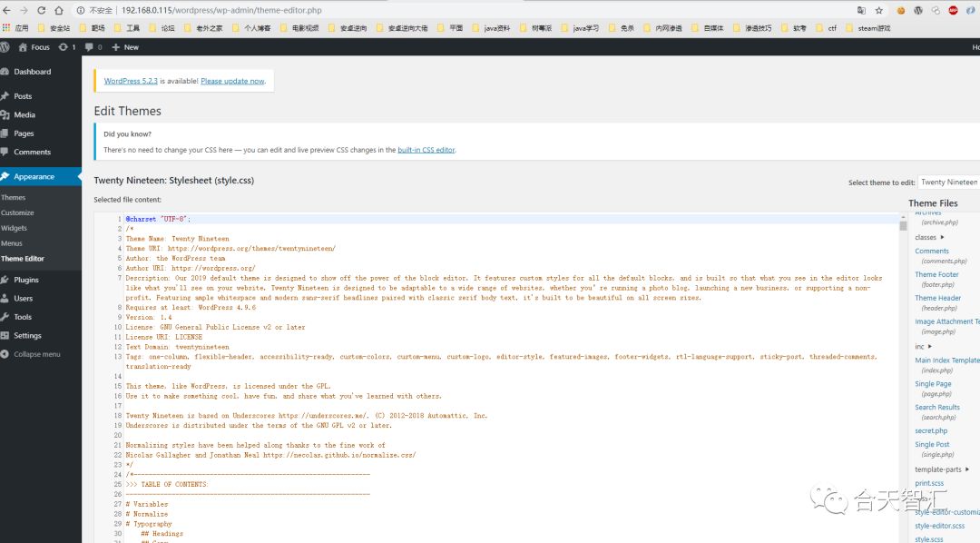This screenshot has width=980, height=543.
Task: Open Search Results (search.php) file
Action: pos(937,411)
